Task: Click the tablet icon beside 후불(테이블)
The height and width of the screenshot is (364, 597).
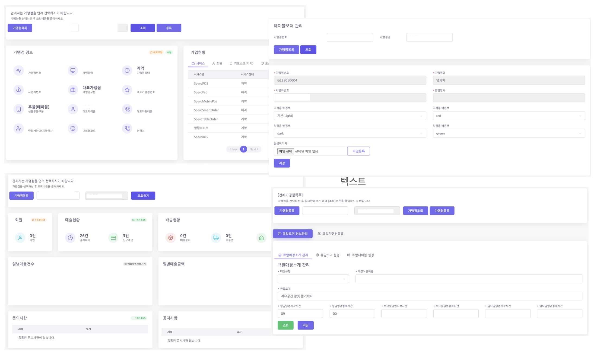Action: pyautogui.click(x=19, y=109)
